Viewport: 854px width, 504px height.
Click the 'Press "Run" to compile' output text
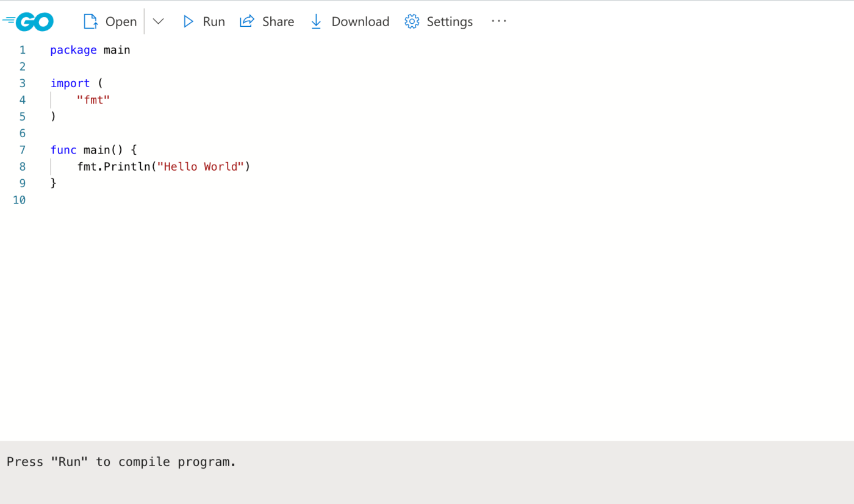point(121,462)
